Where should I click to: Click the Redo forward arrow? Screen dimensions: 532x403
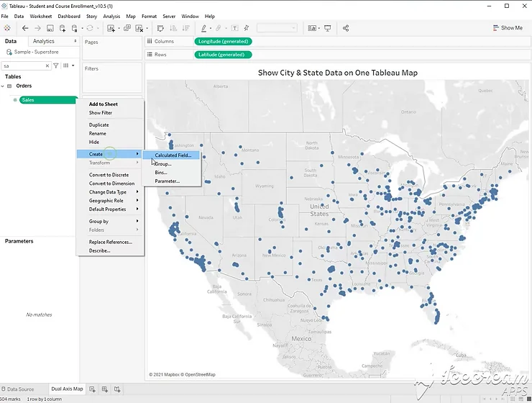[x=37, y=28]
